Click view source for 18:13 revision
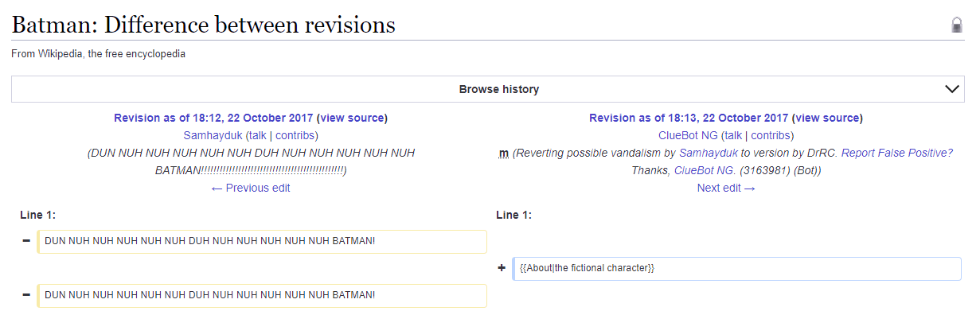This screenshot has width=980, height=311. [x=828, y=118]
